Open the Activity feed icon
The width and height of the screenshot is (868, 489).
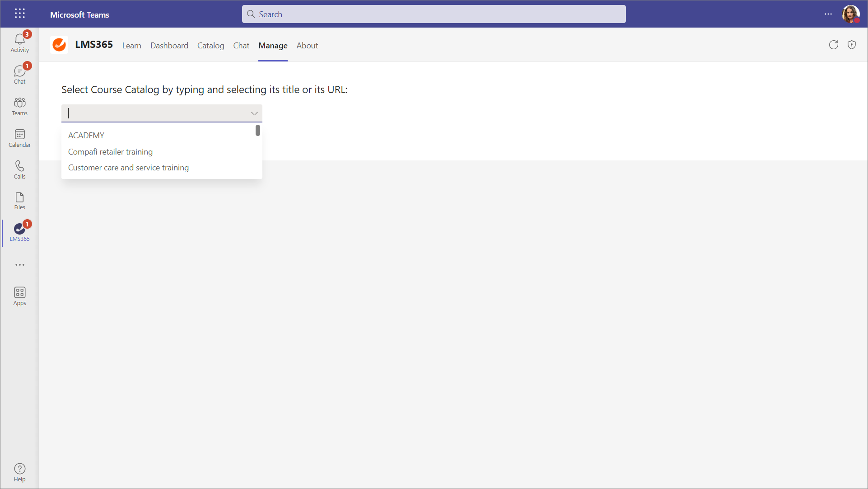pyautogui.click(x=19, y=43)
